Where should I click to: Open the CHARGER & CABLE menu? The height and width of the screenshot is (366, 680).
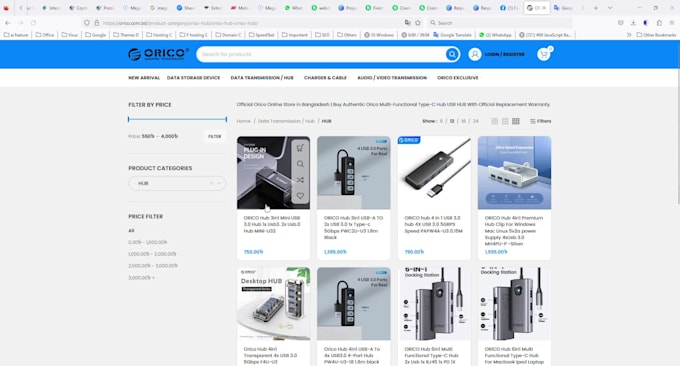pyautogui.click(x=326, y=78)
